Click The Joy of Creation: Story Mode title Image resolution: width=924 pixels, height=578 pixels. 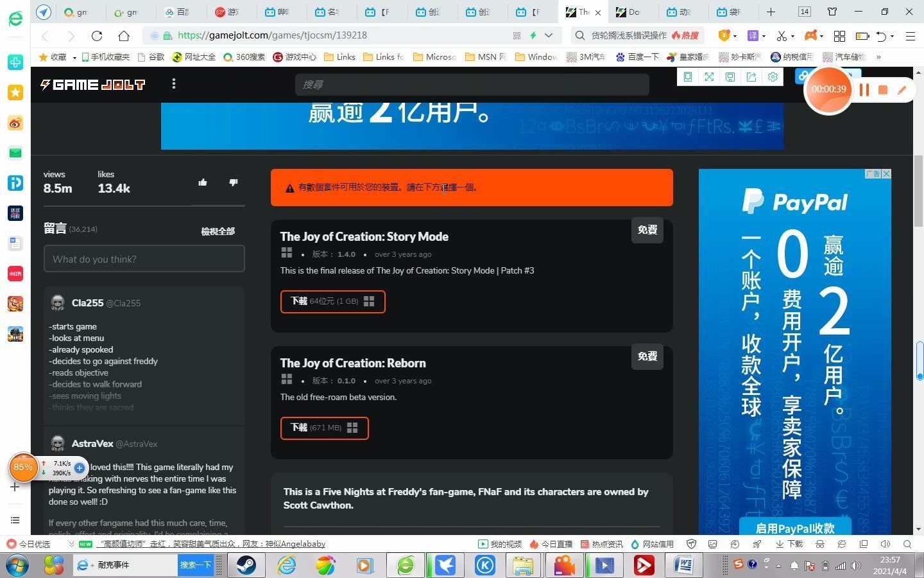coord(364,236)
